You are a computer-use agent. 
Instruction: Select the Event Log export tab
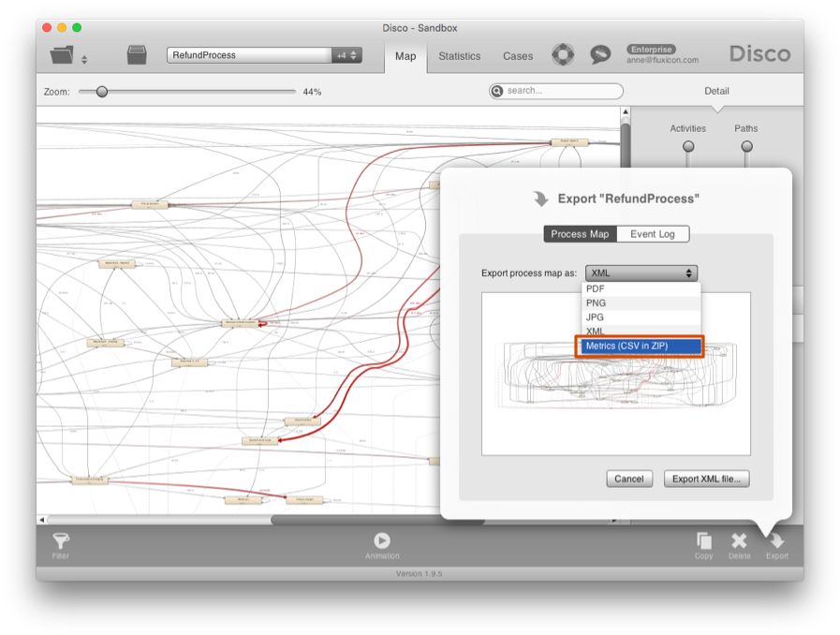click(x=653, y=234)
